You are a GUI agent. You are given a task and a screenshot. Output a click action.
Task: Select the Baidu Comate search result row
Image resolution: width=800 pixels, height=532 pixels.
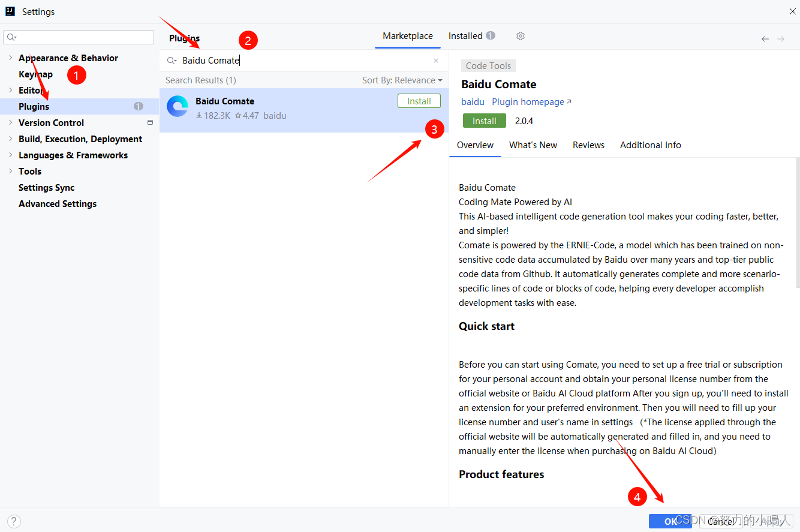304,110
